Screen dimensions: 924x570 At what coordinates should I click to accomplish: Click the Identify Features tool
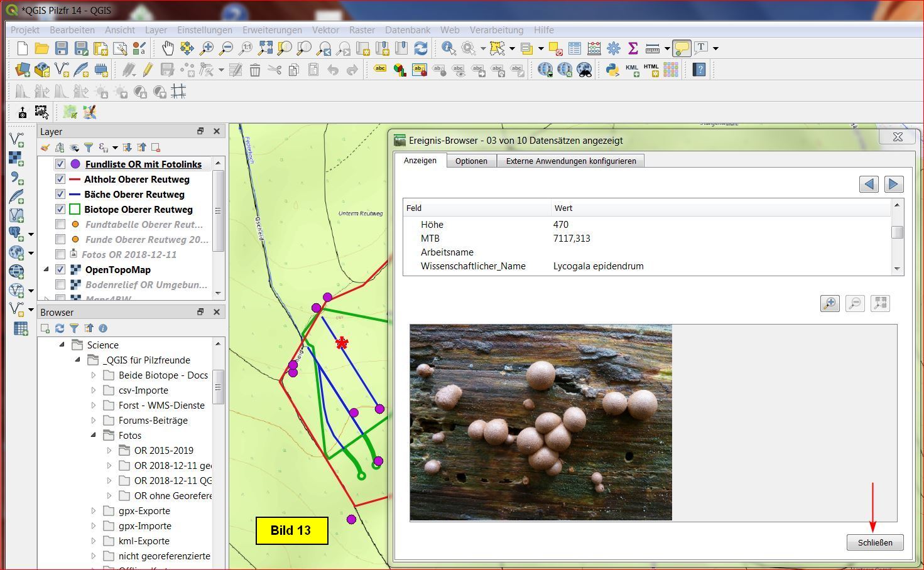coord(448,48)
